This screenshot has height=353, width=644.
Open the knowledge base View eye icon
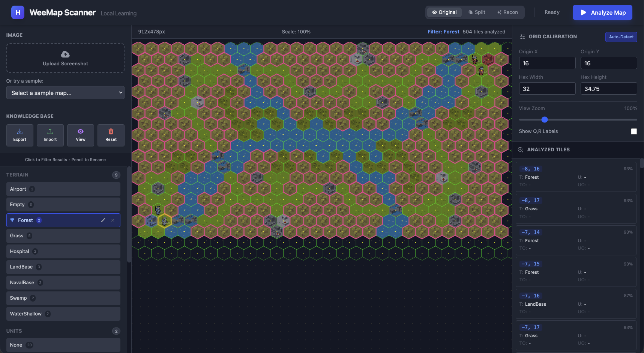coord(81,132)
